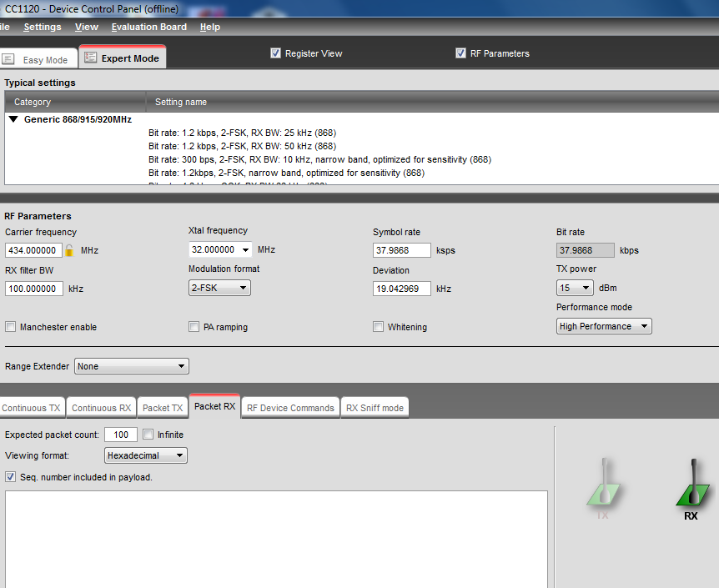The width and height of the screenshot is (719, 588).
Task: Open the TX power dropdown
Action: tap(575, 288)
